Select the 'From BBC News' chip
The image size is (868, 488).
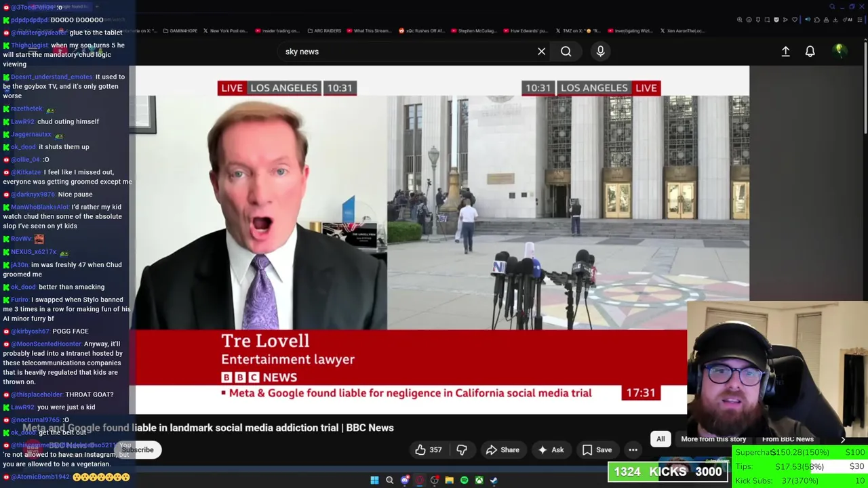pyautogui.click(x=787, y=439)
